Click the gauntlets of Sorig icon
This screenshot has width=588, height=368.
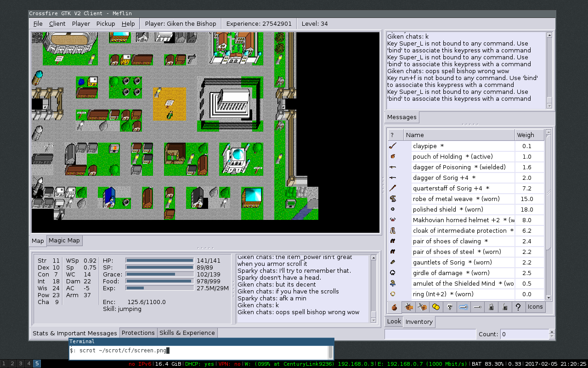click(x=393, y=262)
